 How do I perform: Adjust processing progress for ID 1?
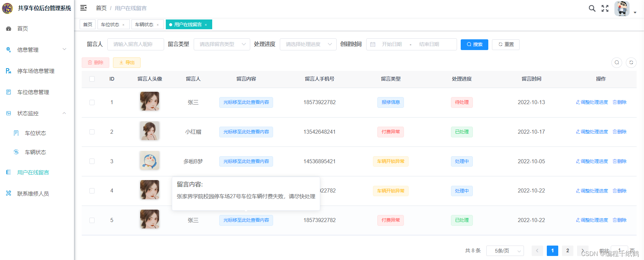pos(592,102)
